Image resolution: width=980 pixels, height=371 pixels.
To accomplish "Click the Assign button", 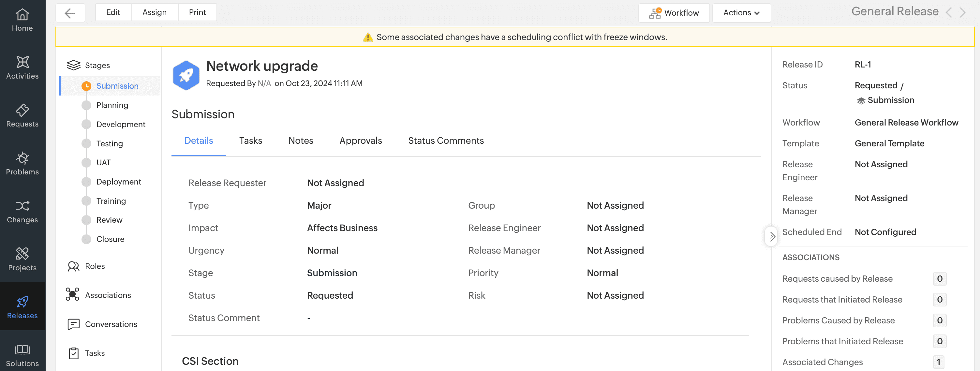I will [x=155, y=12].
